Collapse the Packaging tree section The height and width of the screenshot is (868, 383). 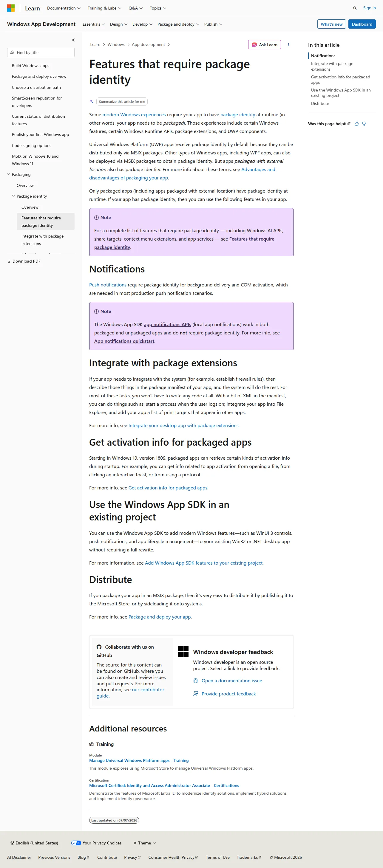(x=9, y=175)
